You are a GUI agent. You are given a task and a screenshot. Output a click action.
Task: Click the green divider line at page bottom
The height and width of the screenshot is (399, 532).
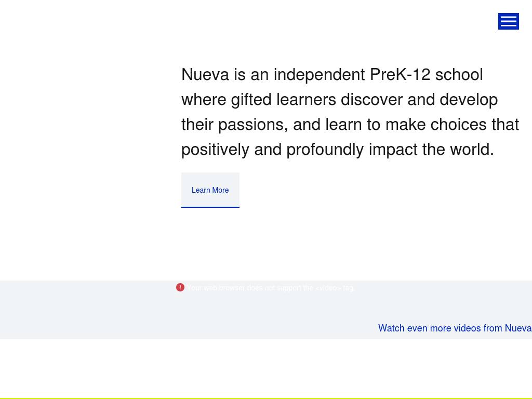tap(266, 398)
